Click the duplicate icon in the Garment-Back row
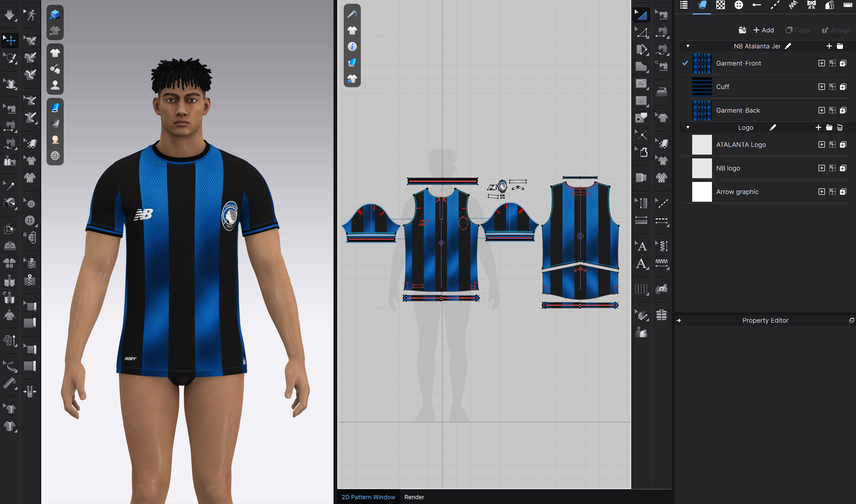This screenshot has width=856, height=504. tap(843, 110)
